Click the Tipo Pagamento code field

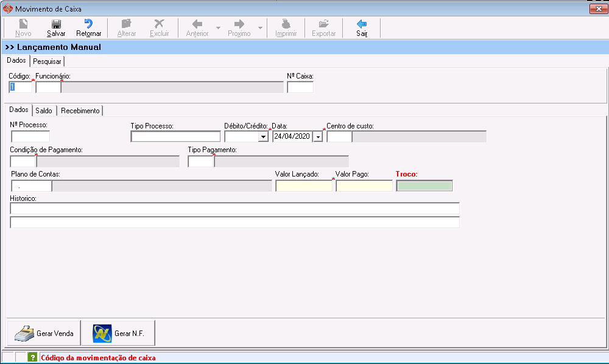(x=201, y=161)
